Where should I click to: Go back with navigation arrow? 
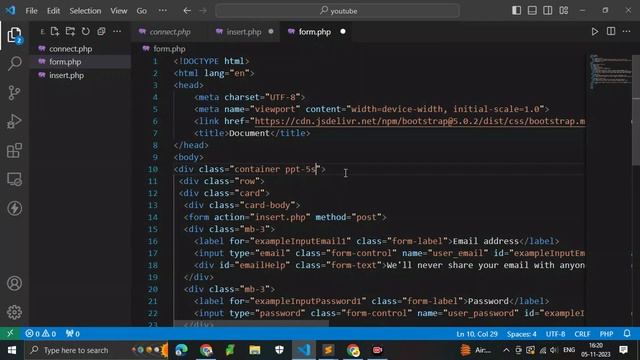(x=187, y=11)
